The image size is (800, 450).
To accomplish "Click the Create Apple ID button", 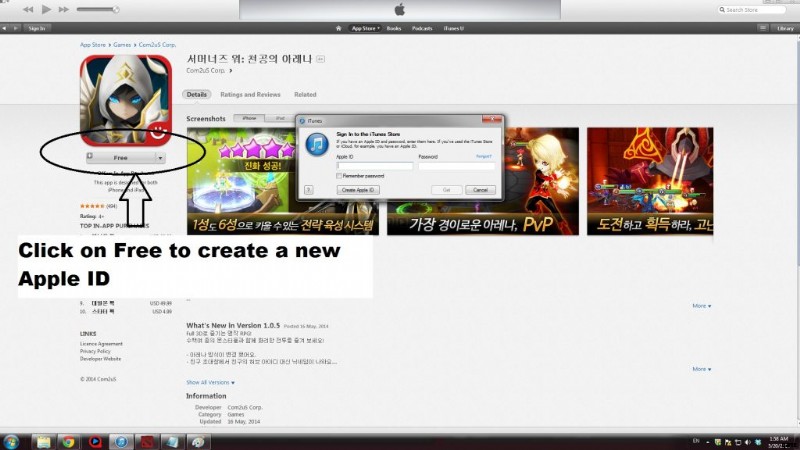I will coord(357,189).
